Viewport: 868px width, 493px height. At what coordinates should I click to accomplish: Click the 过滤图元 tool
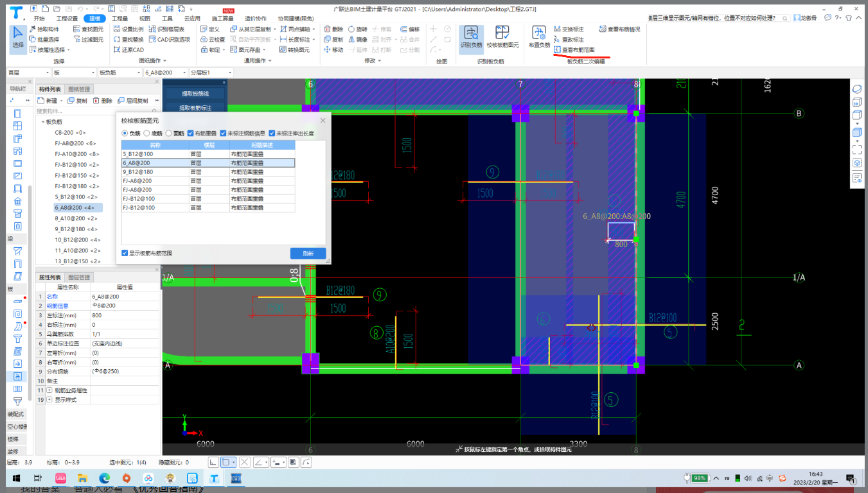[87, 39]
